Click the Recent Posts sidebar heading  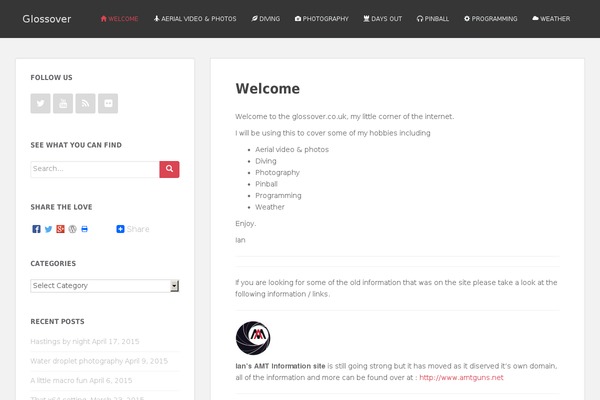click(57, 322)
